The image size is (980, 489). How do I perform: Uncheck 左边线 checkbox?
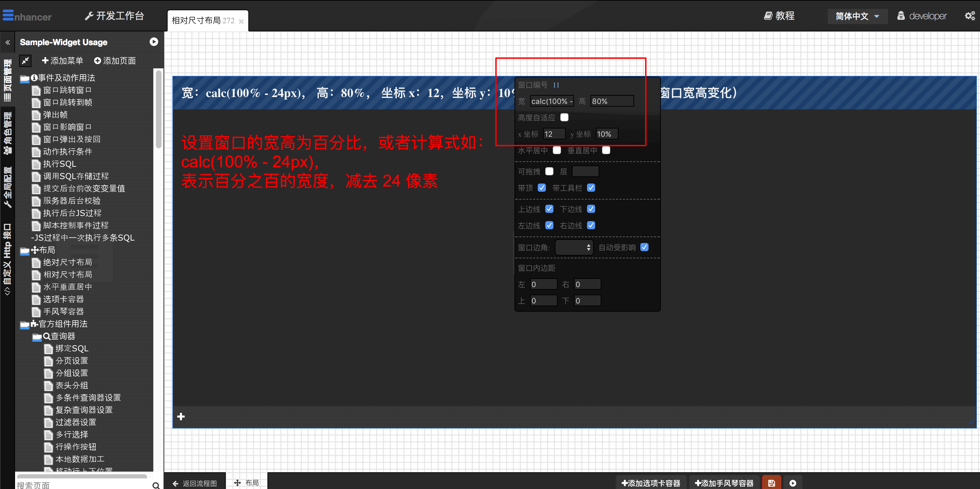pos(549,225)
